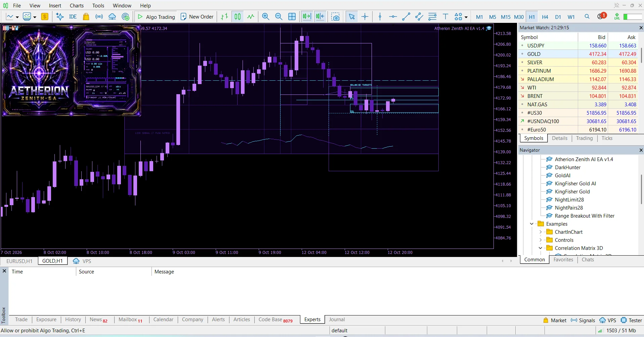Click the New Order button
This screenshot has height=337, width=644.
tap(197, 16)
